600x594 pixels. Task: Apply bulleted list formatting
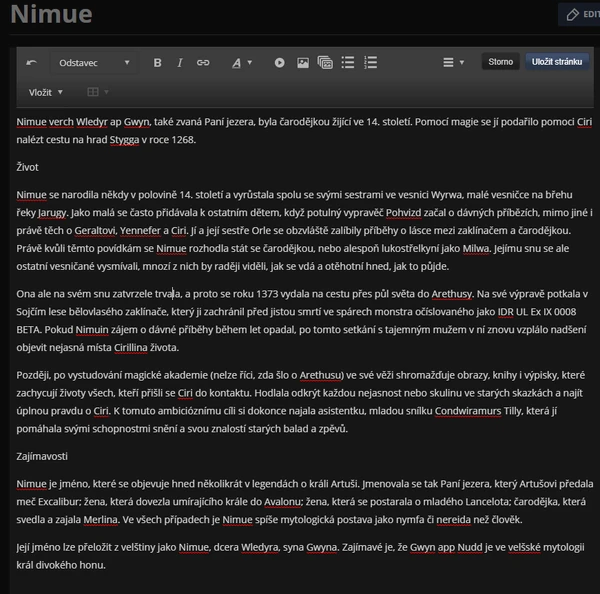(348, 62)
